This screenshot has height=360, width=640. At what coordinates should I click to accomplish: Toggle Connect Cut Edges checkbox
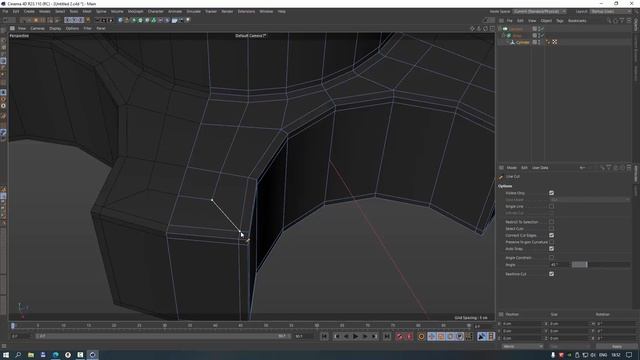click(551, 236)
